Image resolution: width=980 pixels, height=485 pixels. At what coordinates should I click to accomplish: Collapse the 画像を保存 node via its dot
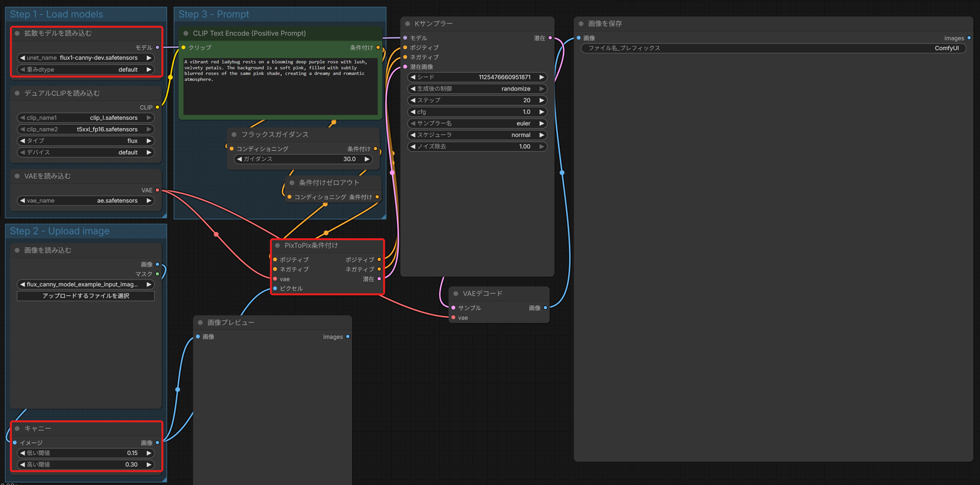[581, 24]
